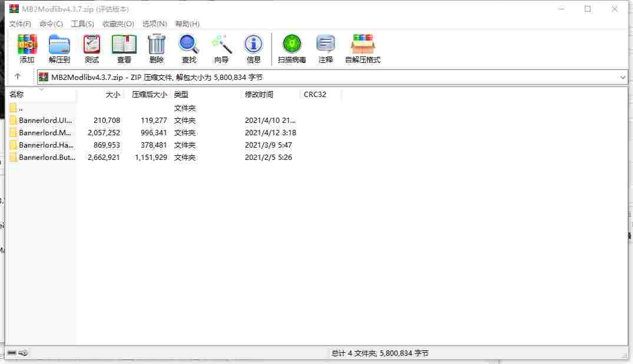This screenshot has width=633, height=364.
Task: Select the Bannerlord.UI... folder icon
Action: [x=14, y=120]
